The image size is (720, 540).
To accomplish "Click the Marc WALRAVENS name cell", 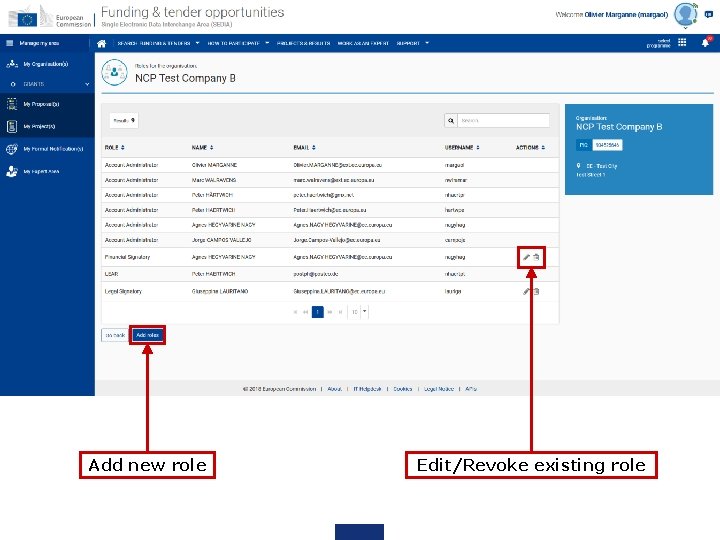I will point(214,180).
